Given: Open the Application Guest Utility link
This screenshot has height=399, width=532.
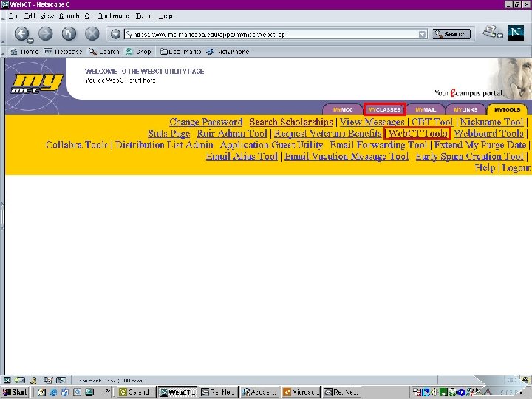Looking at the screenshot, I should click(x=271, y=145).
